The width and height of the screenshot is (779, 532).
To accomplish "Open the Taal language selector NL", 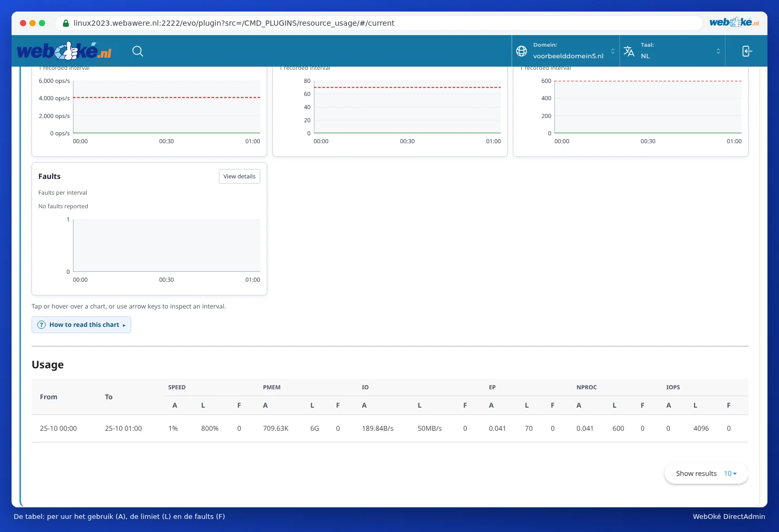I will click(672, 51).
